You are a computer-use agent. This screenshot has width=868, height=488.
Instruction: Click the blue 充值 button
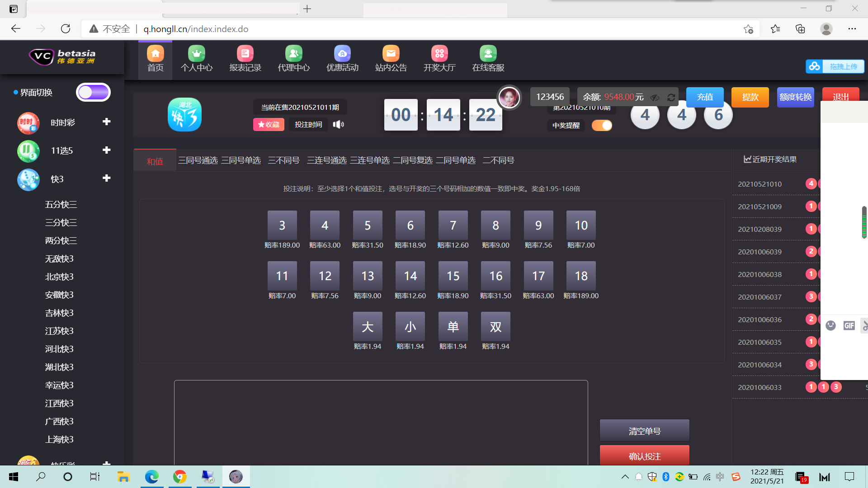(704, 97)
